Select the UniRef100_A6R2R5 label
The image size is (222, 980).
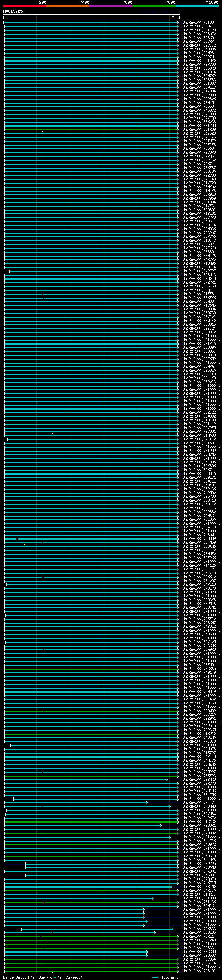pos(199,864)
